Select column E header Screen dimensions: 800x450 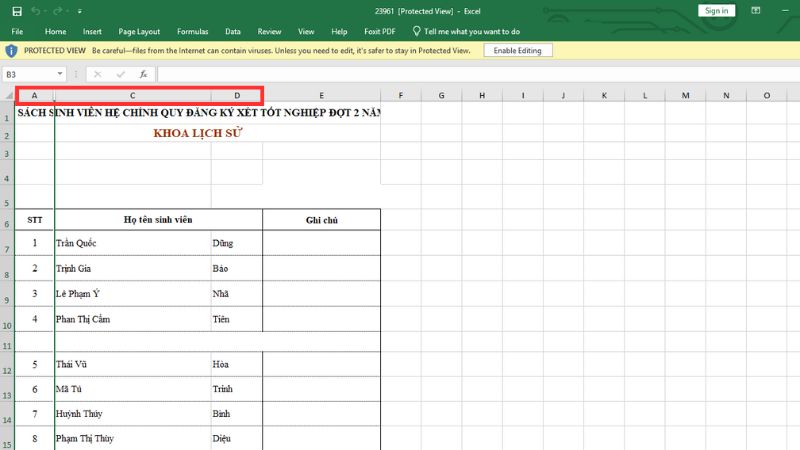(x=321, y=96)
